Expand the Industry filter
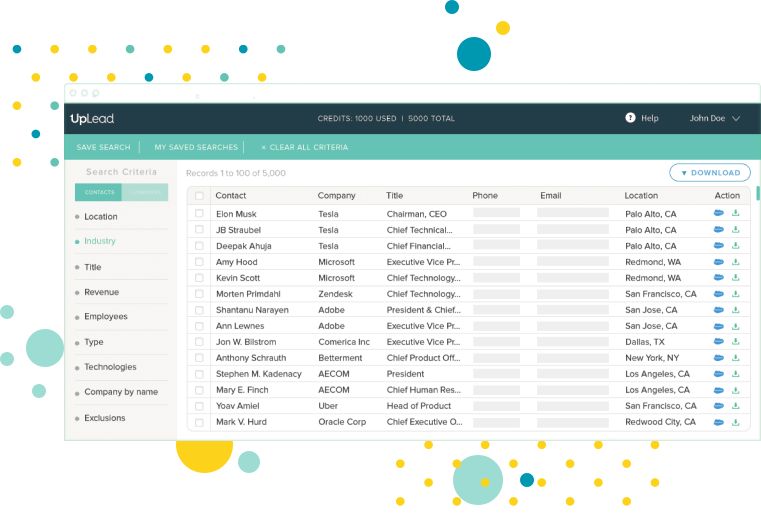 (99, 241)
